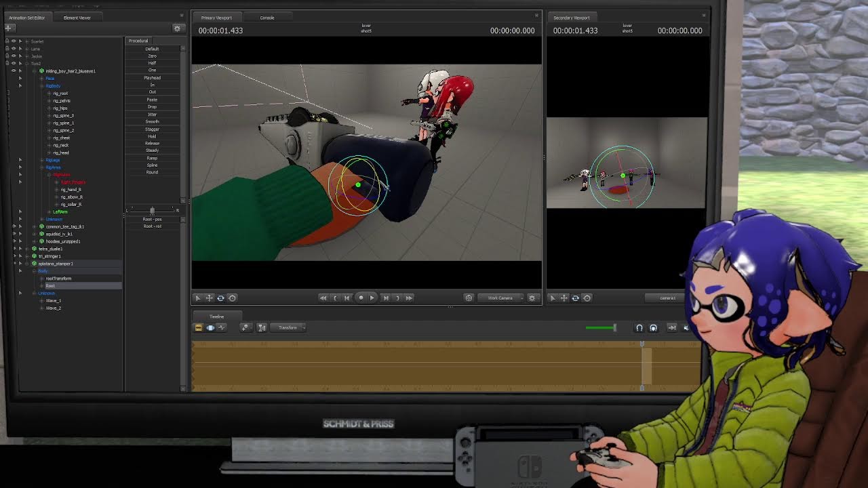Apply the Playhead procedural preset
This screenshot has width=868, height=488.
pyautogui.click(x=152, y=78)
